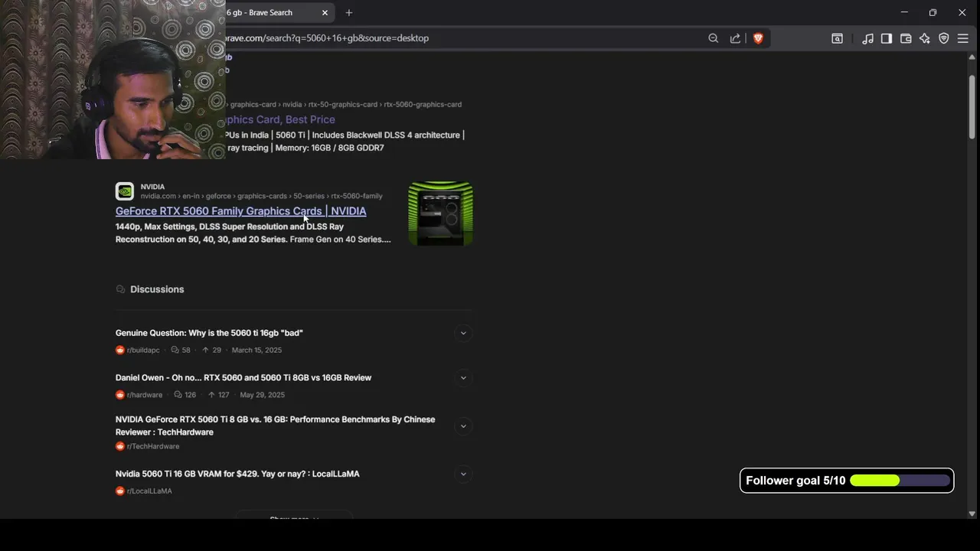
Task: Click the NVIDIA site name above result
Action: coord(152,187)
